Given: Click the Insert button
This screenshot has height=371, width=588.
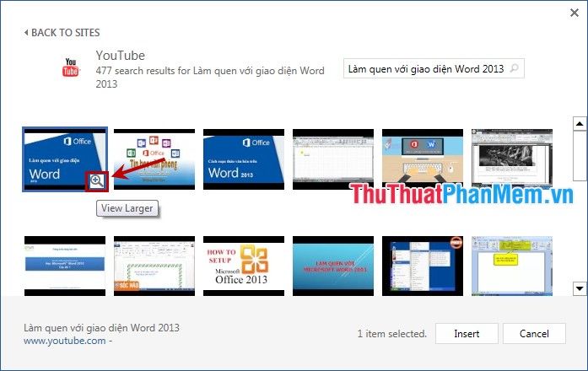Looking at the screenshot, I should [467, 333].
